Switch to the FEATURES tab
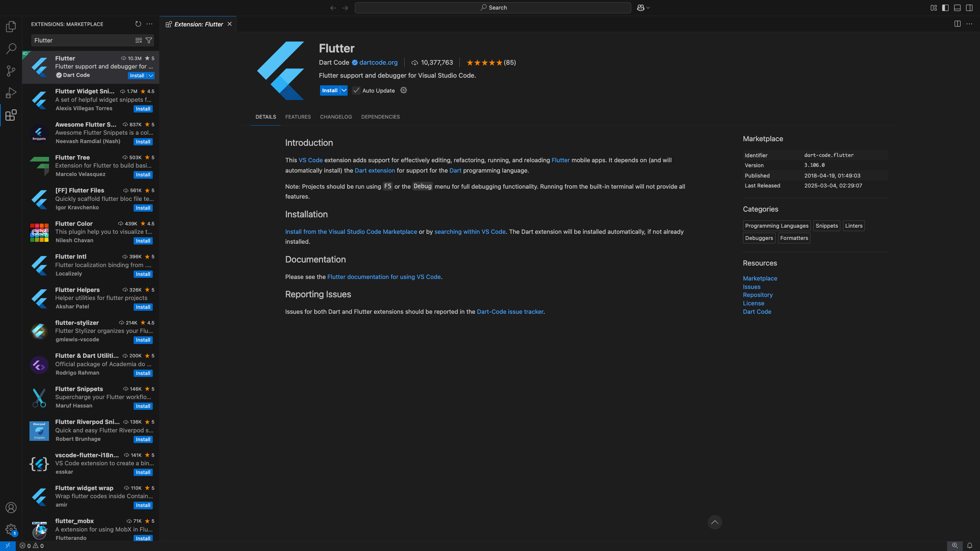Viewport: 980px width, 551px height. [298, 117]
